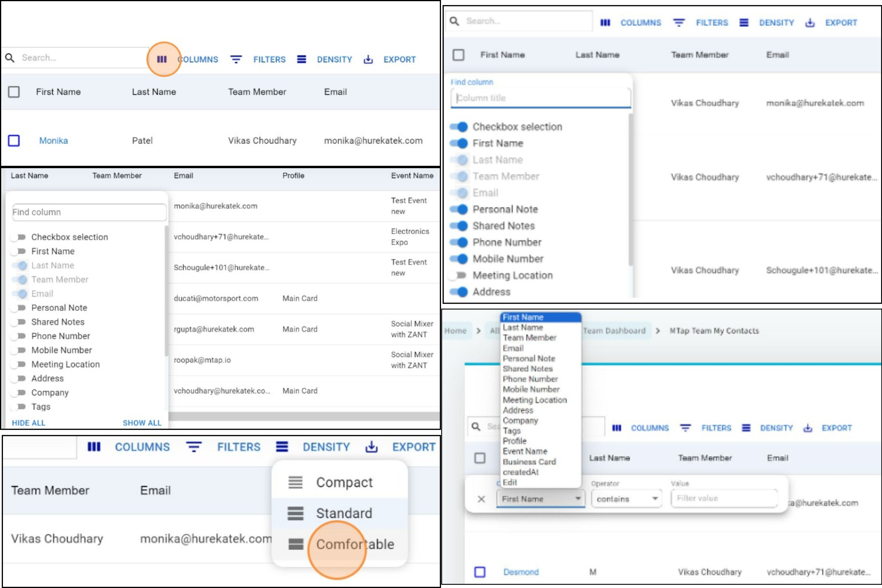
Task: Click the export download icon above the Monika Patel row
Action: (x=368, y=59)
